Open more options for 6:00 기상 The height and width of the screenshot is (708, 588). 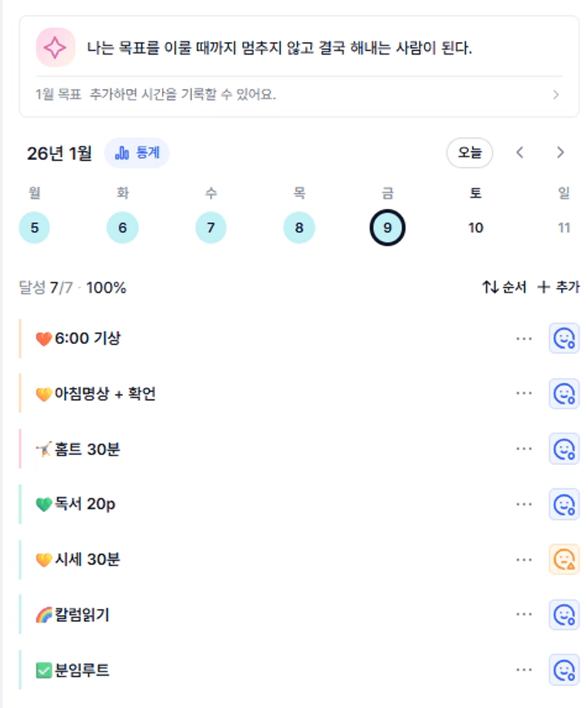[x=524, y=339]
